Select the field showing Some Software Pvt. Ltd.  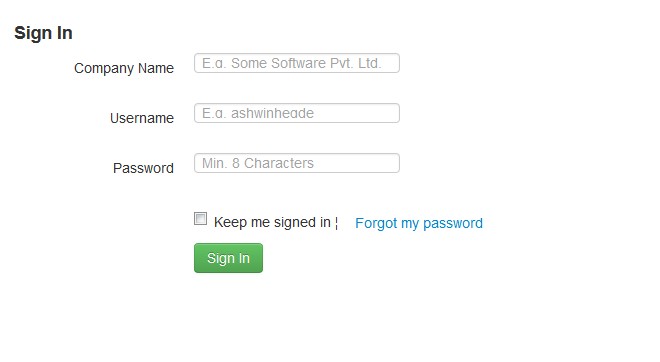point(297,63)
